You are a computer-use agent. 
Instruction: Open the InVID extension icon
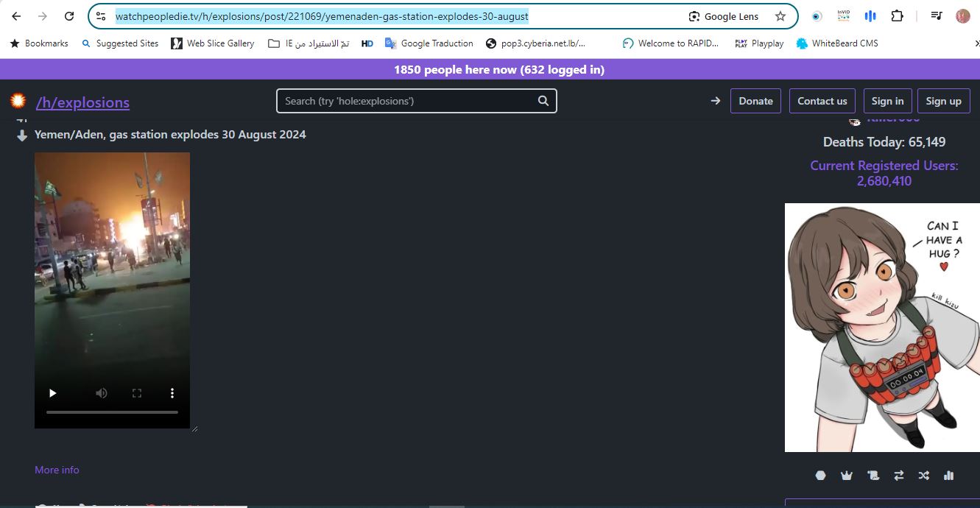click(x=843, y=16)
